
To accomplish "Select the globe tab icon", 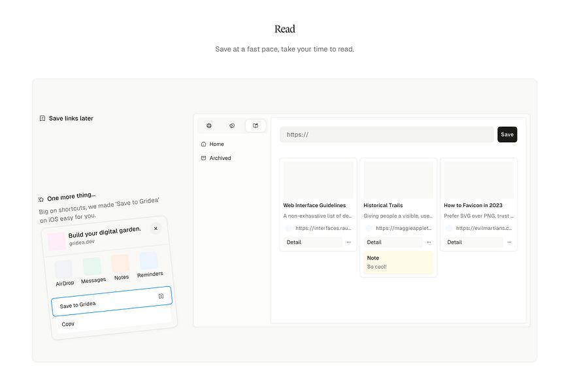I will 209,125.
